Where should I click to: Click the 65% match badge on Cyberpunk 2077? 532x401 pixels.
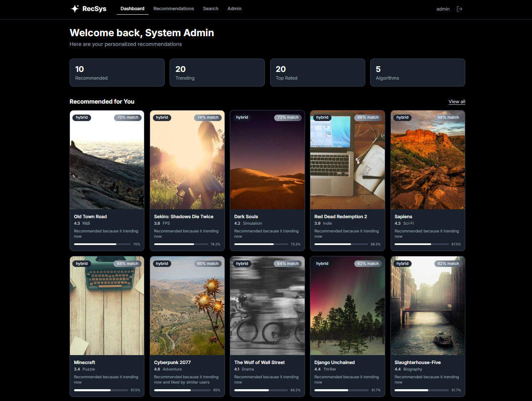coord(208,264)
